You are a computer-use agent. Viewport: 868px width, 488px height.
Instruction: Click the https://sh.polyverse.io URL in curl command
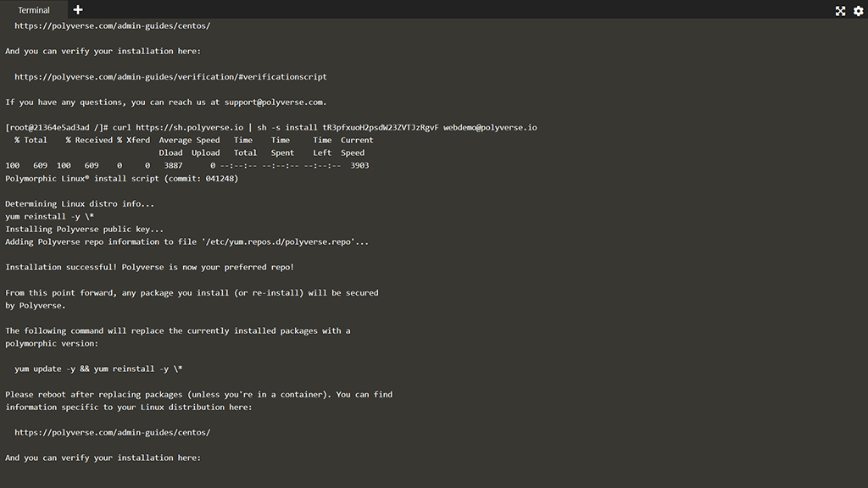(x=189, y=128)
